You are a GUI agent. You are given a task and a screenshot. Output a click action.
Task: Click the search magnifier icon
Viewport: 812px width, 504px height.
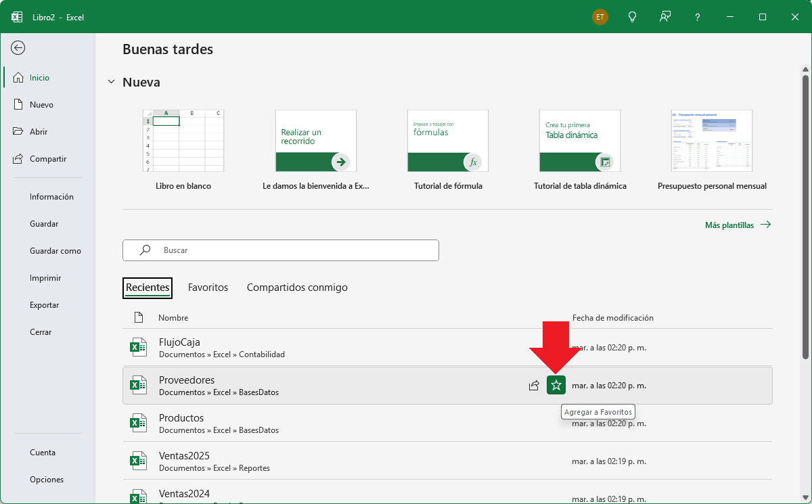[x=145, y=250]
